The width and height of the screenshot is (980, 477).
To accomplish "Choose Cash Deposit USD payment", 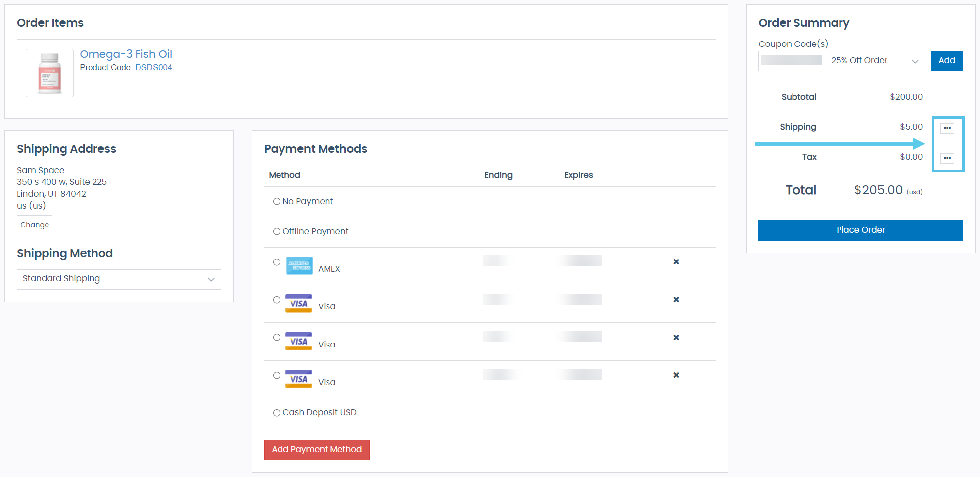I will [x=277, y=413].
